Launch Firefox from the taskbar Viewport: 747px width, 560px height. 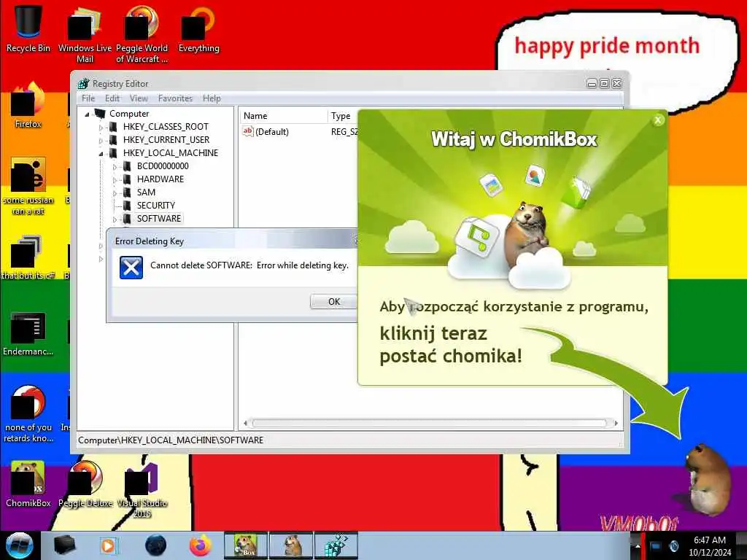(x=201, y=545)
